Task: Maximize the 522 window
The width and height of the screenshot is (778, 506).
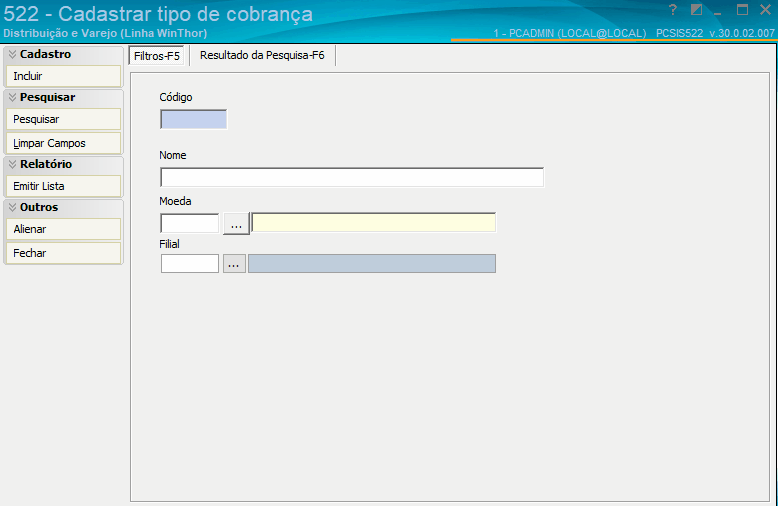Action: 742,9
